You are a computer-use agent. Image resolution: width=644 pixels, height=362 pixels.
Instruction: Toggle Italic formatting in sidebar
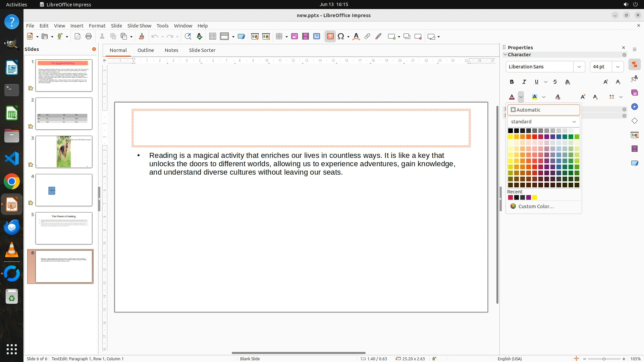point(524,82)
